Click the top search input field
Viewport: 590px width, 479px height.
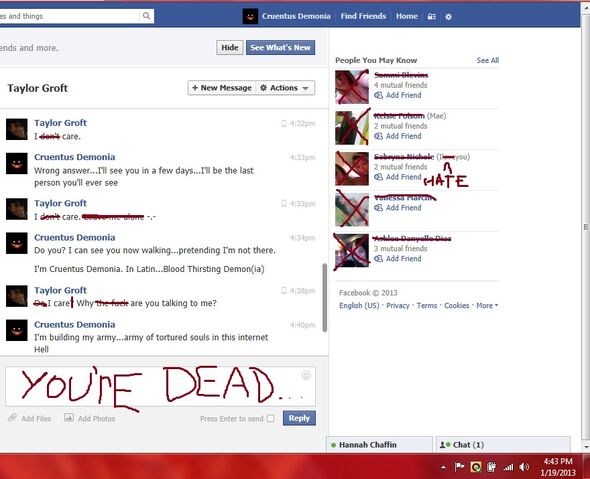(69, 16)
